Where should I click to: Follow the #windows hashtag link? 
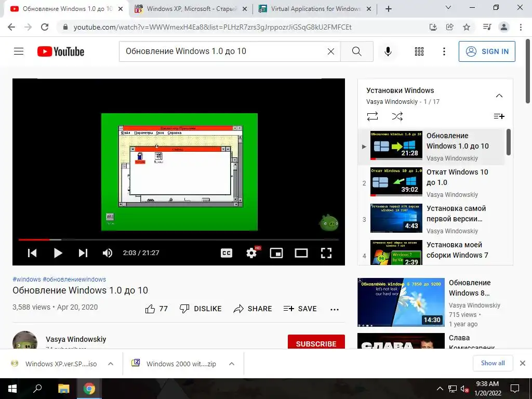[26, 279]
